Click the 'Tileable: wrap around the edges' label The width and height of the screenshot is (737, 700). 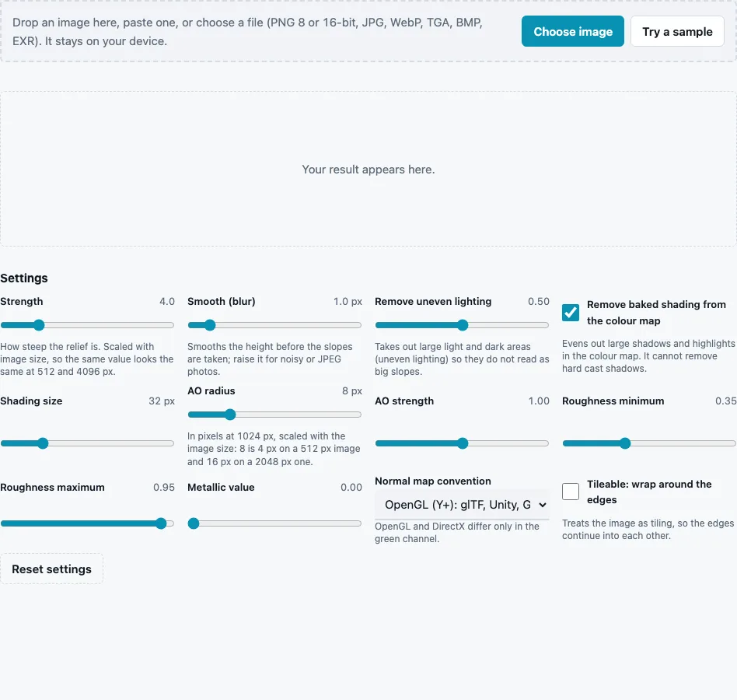click(649, 492)
